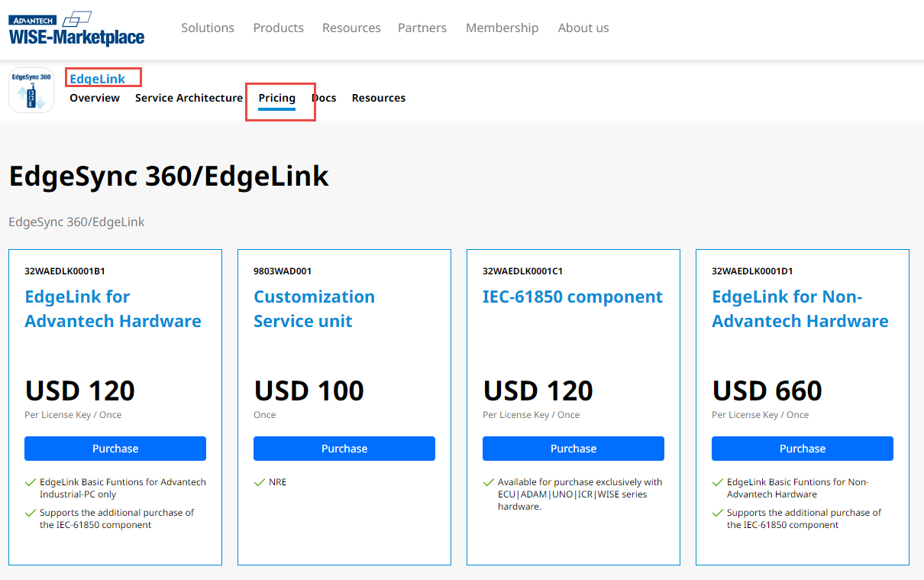Open the Customization Service unit title link
924x580 pixels.
click(314, 309)
